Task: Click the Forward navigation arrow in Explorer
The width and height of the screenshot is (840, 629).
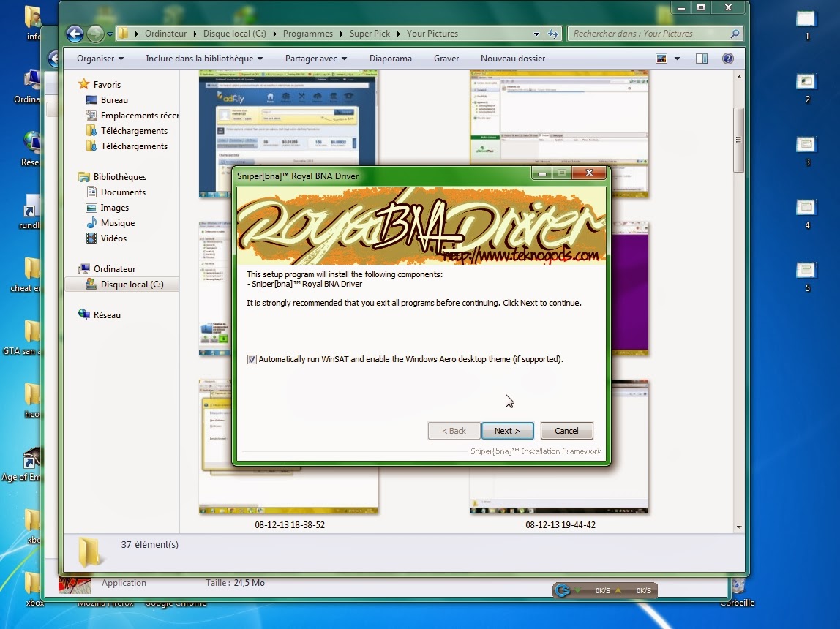Action: tap(95, 34)
